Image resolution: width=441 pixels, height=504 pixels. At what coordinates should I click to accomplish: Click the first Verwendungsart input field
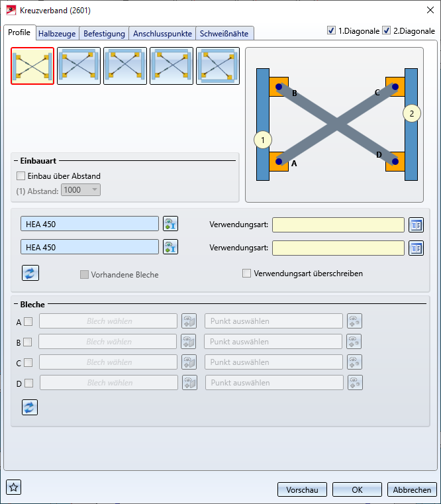(x=338, y=225)
